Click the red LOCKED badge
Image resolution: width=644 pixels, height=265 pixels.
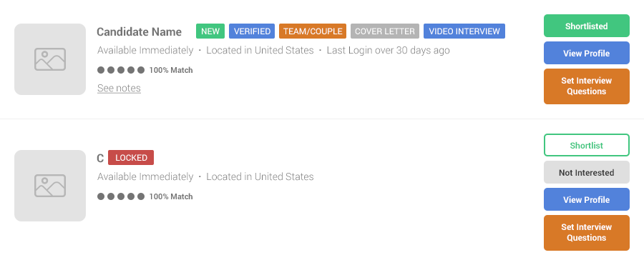(131, 158)
